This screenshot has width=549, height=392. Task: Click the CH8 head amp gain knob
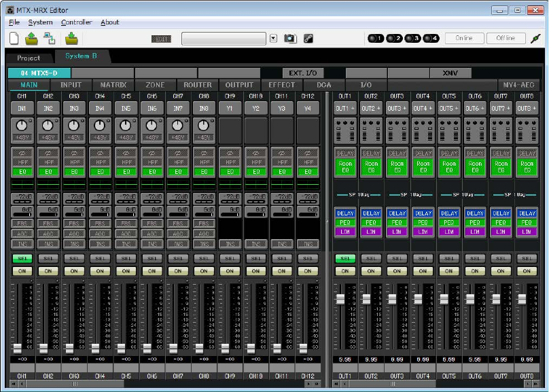(x=203, y=125)
